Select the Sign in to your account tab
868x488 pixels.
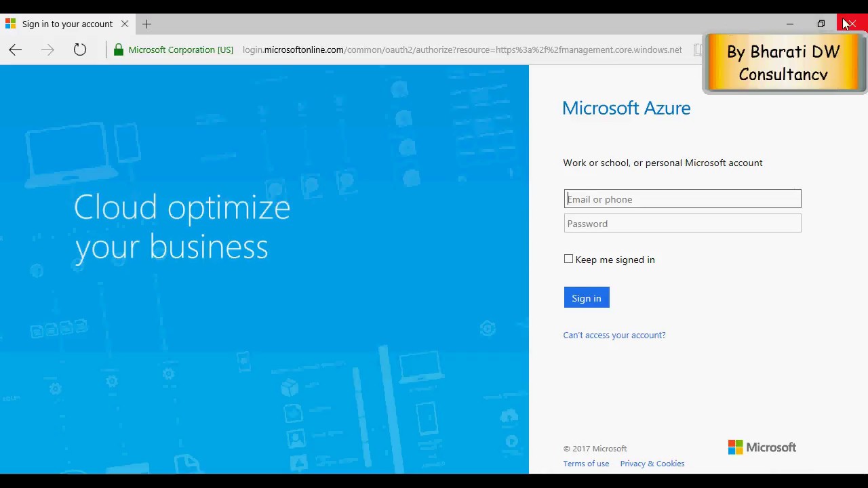click(66, 24)
